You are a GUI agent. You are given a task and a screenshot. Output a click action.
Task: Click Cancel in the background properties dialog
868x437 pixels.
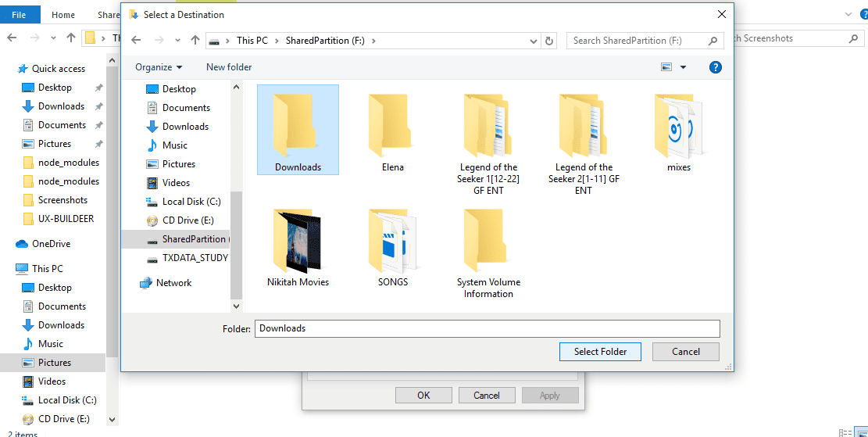click(487, 396)
